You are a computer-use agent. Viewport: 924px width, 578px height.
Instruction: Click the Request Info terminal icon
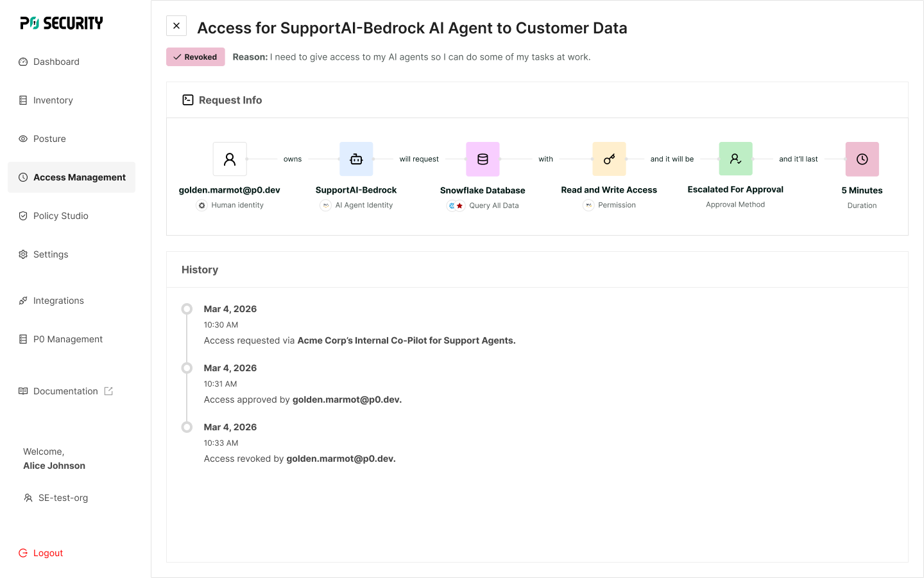(188, 100)
